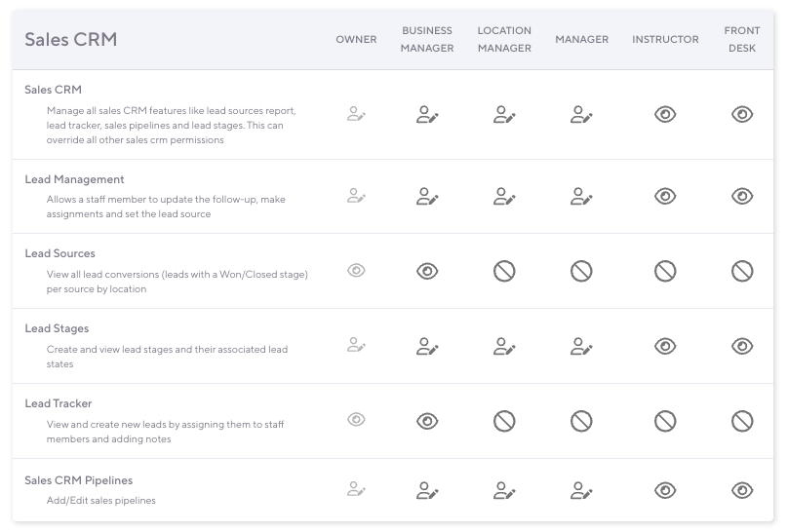Select the Sales CRM Pipelines permission title
788x532 pixels.
[x=78, y=480]
